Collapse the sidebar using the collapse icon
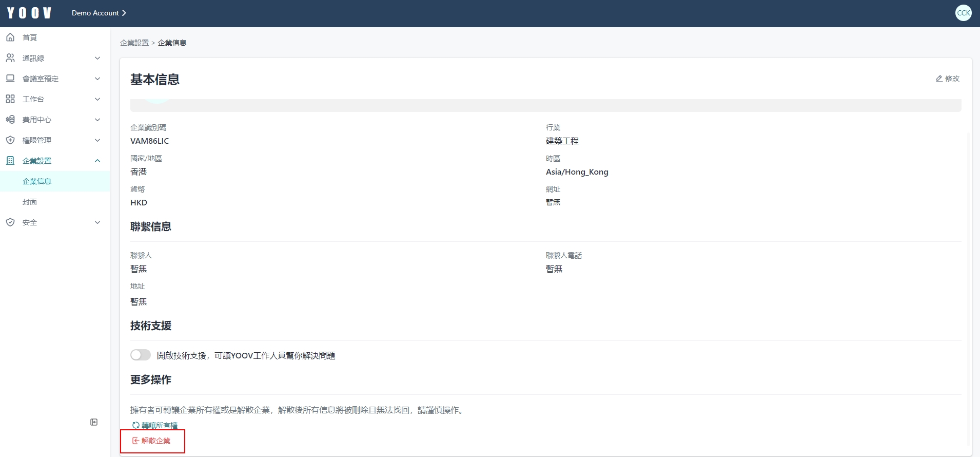This screenshot has width=980, height=457. 94,422
